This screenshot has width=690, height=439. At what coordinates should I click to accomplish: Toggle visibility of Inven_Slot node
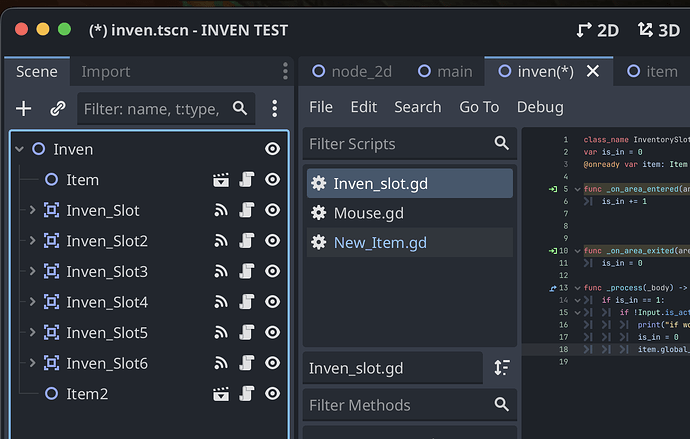pyautogui.click(x=272, y=210)
